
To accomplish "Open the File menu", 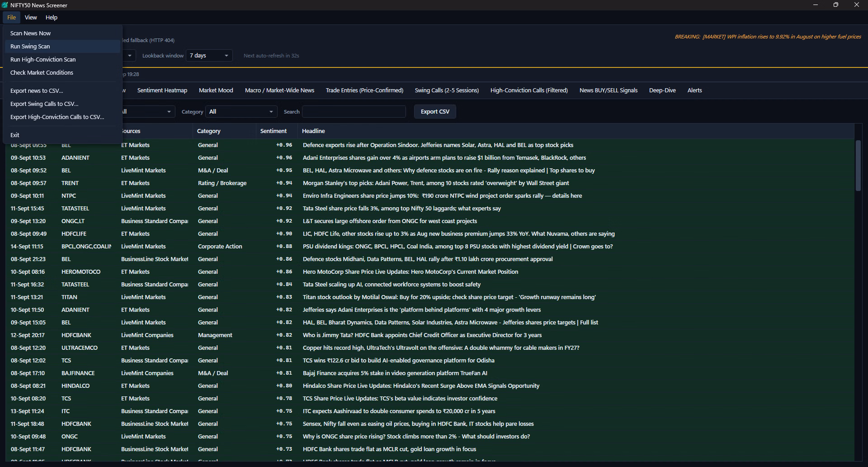I will 12,17.
